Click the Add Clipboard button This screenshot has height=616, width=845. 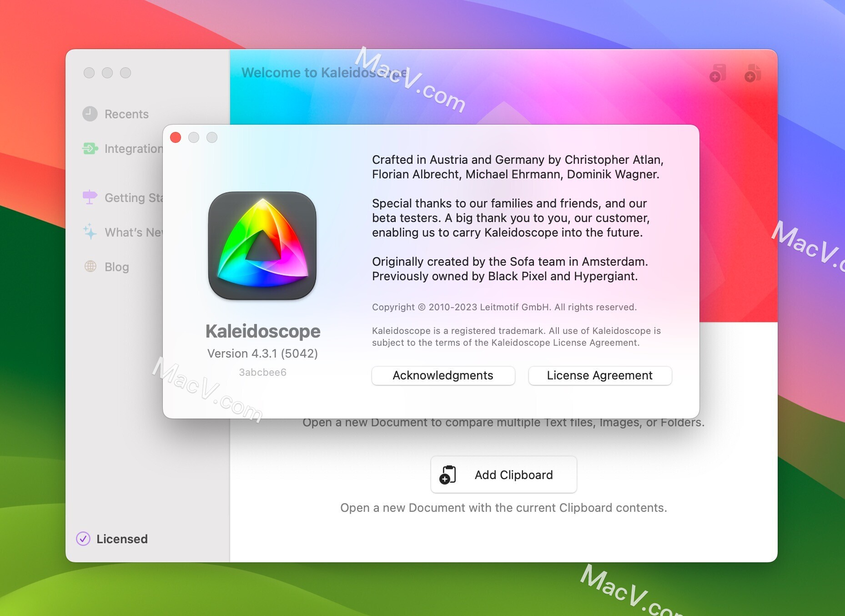(503, 475)
